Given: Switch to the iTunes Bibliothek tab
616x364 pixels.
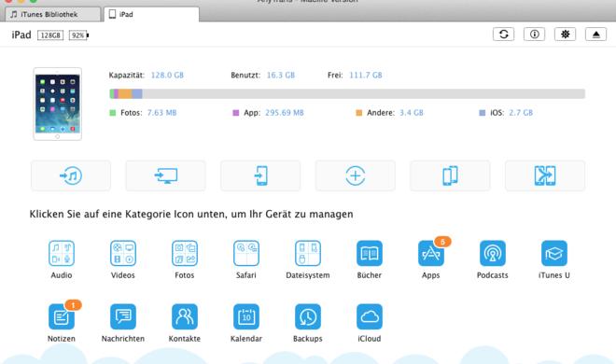Looking at the screenshot, I should [x=52, y=15].
